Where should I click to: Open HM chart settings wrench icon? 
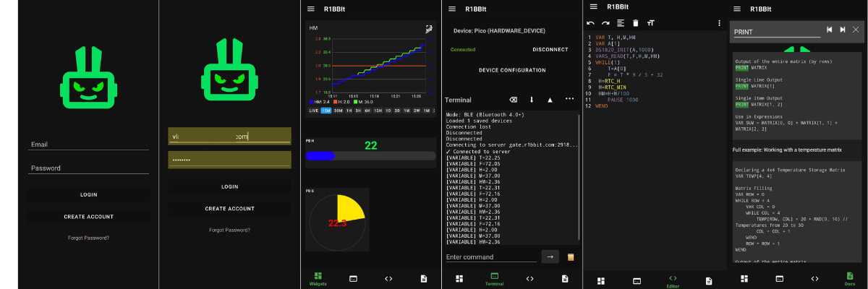(429, 28)
